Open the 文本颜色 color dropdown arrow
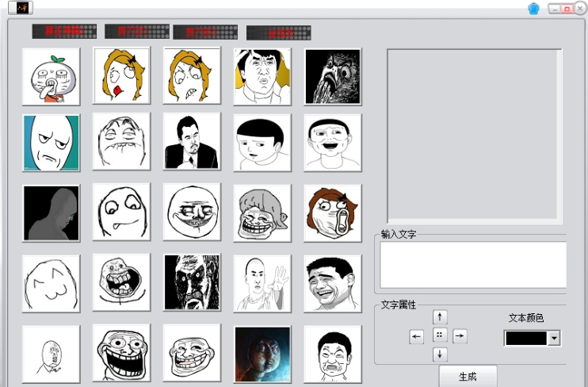588x387 pixels. (554, 339)
